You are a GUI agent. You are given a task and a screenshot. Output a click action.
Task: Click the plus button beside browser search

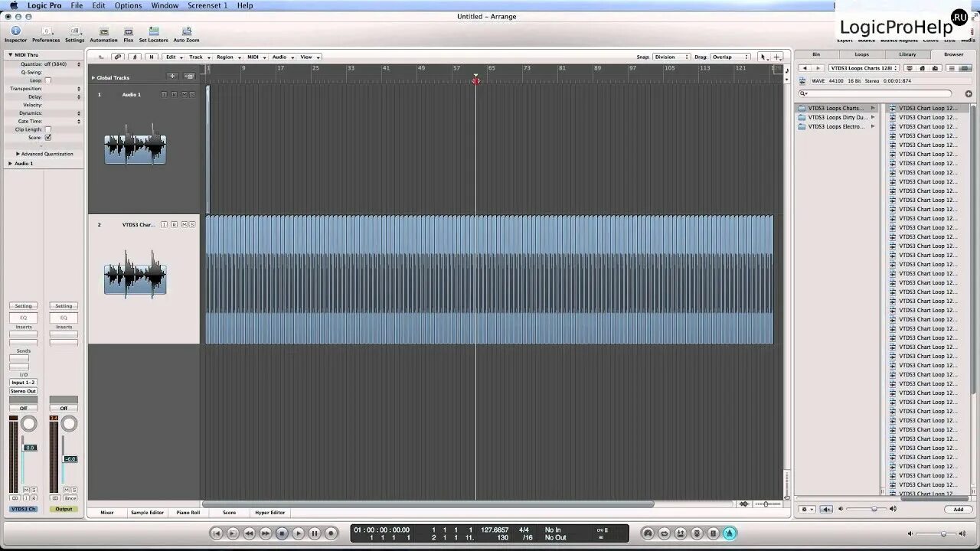pos(969,93)
